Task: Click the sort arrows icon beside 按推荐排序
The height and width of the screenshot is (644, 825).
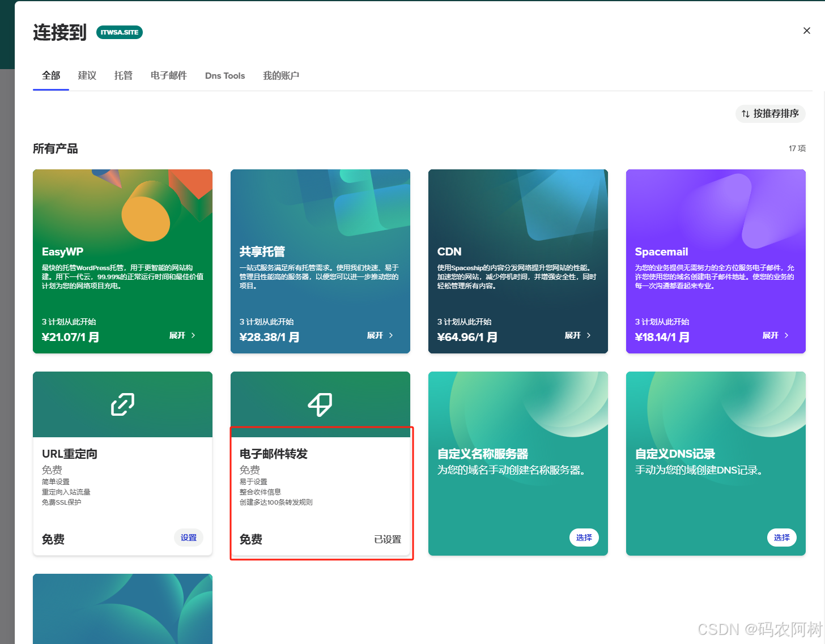Action: [746, 114]
